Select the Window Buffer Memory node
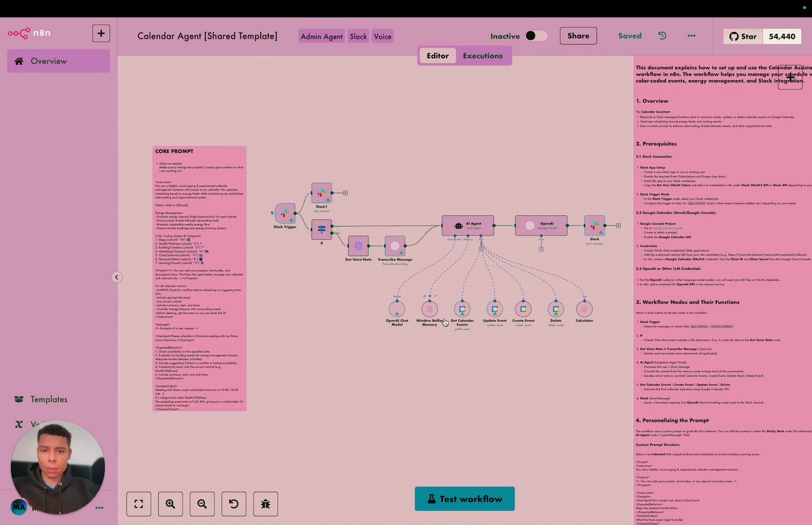Viewport: 812px width, 525px height. tap(429, 309)
